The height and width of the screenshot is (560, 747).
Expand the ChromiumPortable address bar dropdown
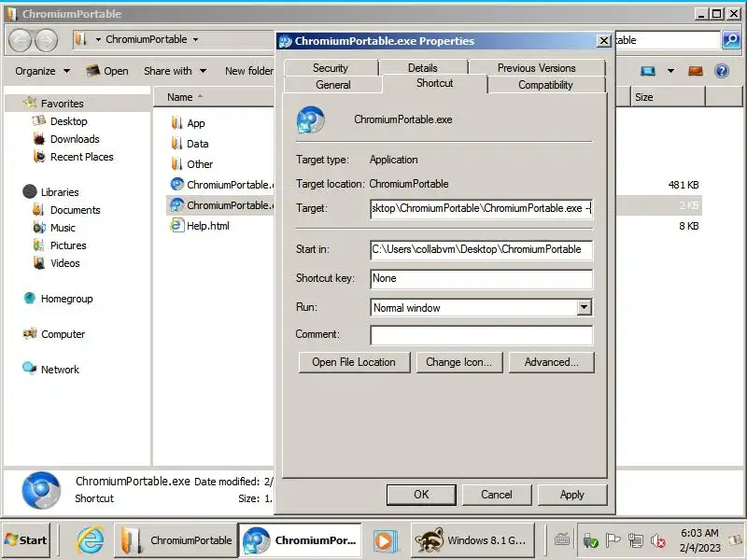tap(195, 39)
